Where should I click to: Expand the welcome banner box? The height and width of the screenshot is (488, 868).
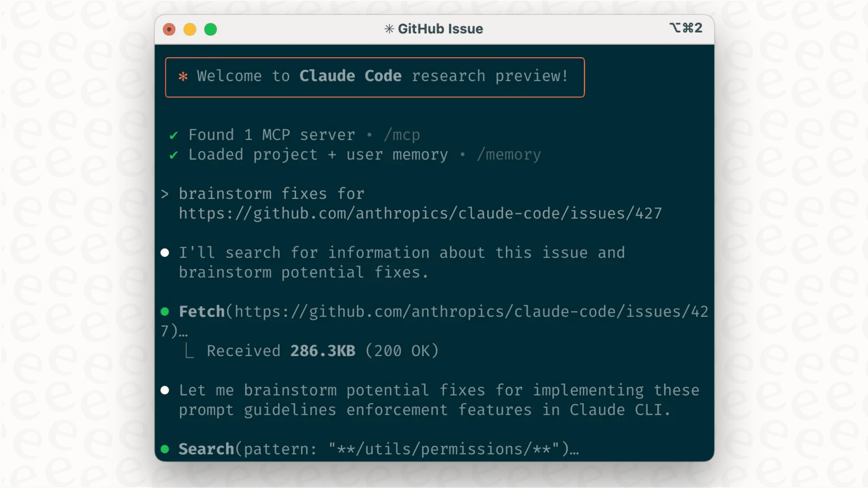click(x=375, y=77)
